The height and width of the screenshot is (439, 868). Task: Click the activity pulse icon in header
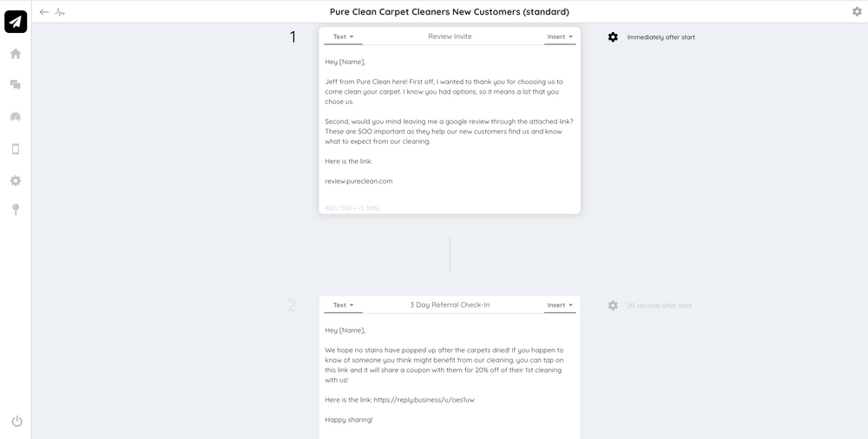click(x=60, y=12)
